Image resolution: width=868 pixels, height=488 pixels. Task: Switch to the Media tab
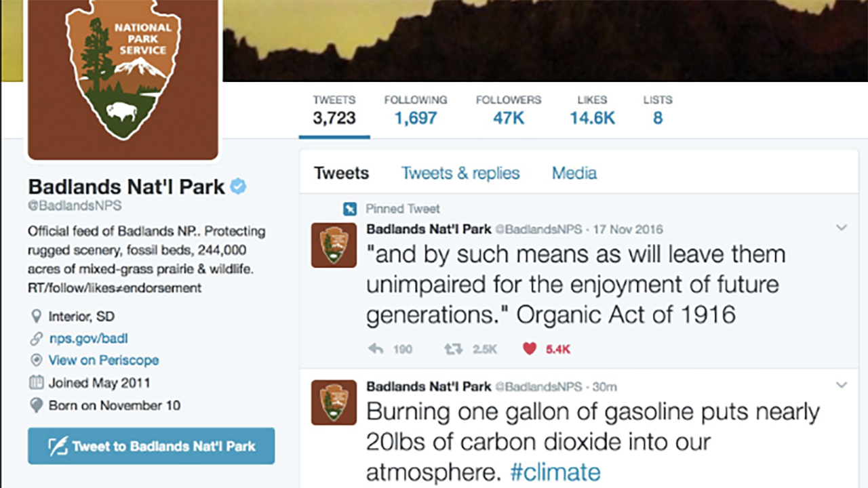pyautogui.click(x=574, y=174)
